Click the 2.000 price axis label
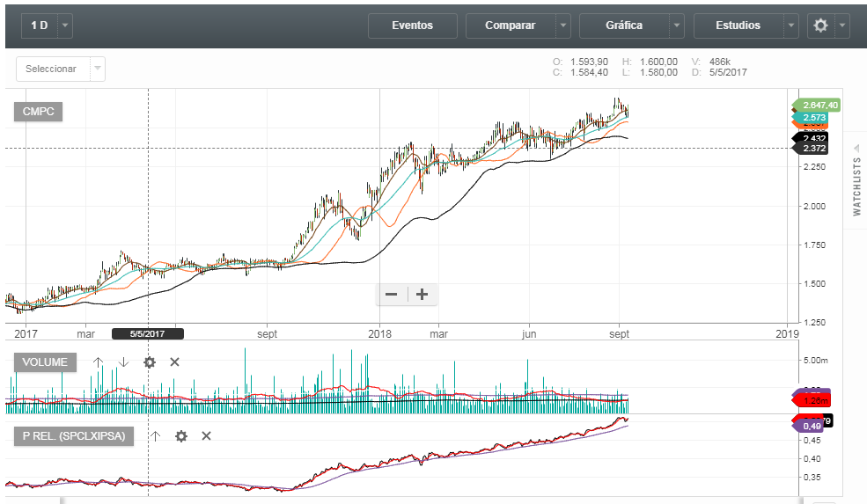 (814, 206)
